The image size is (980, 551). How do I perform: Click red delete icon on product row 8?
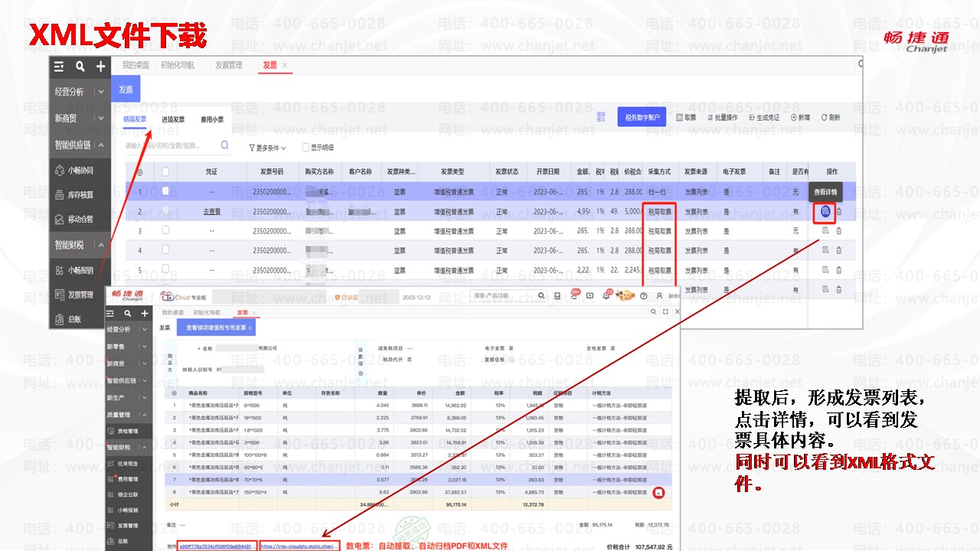coord(657,494)
